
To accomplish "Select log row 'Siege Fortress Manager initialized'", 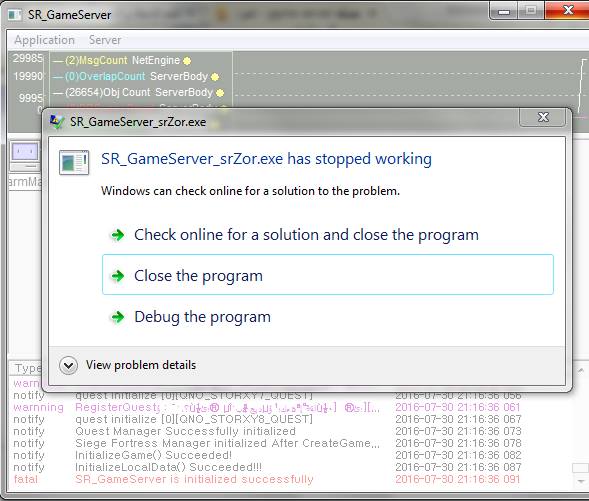I will coord(267,443).
